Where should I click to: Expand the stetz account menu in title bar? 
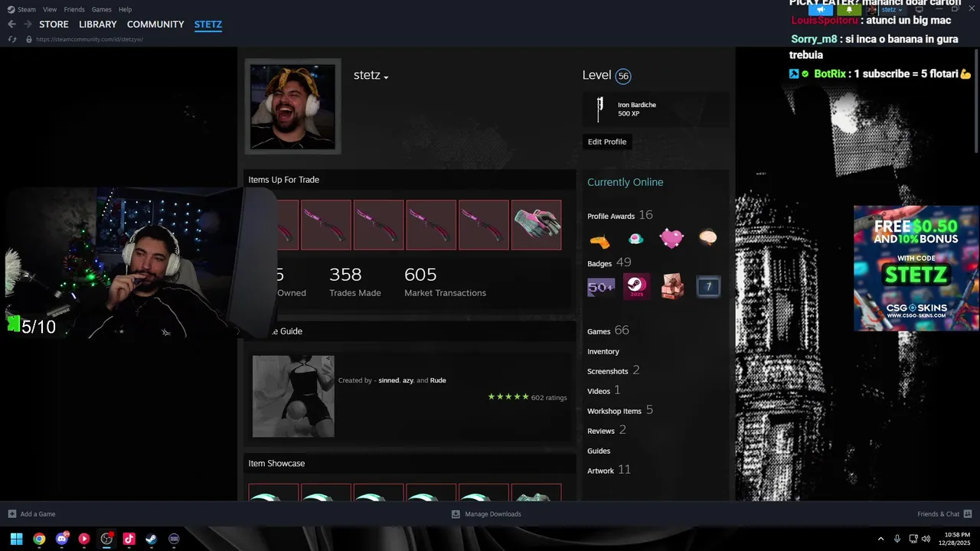(892, 10)
